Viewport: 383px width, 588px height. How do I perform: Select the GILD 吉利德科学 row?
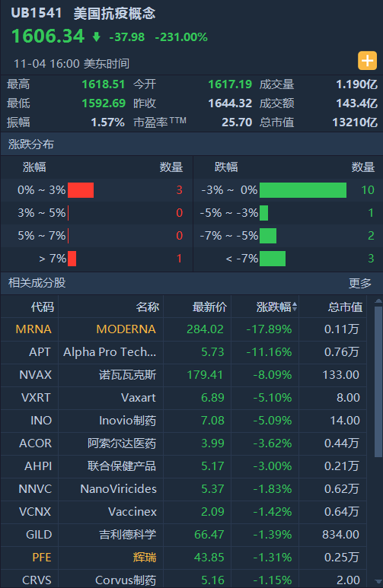coord(184,535)
